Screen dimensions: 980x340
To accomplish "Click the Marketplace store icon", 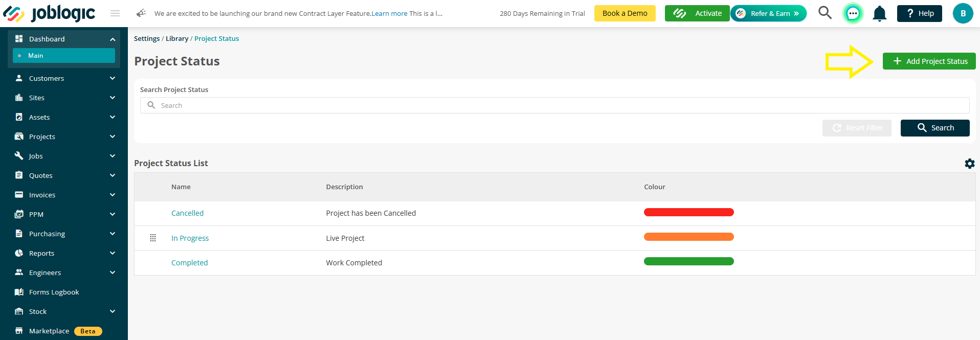I will tap(19, 331).
